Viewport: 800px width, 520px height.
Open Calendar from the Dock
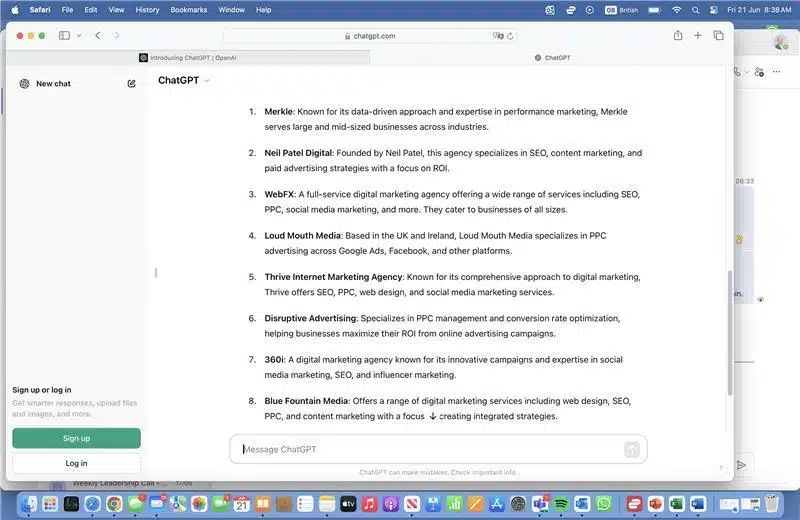pos(242,504)
